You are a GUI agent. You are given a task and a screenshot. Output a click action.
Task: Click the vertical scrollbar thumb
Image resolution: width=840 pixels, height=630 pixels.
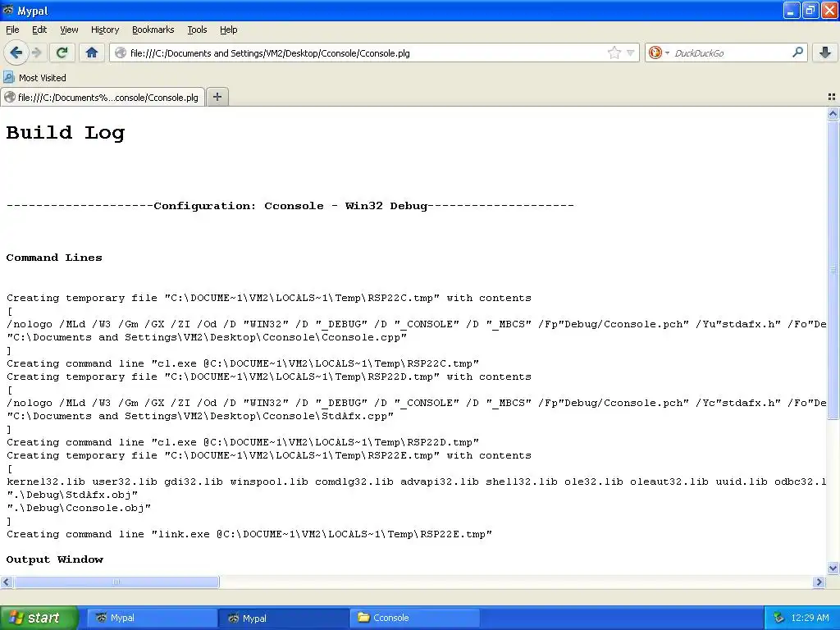click(x=833, y=270)
